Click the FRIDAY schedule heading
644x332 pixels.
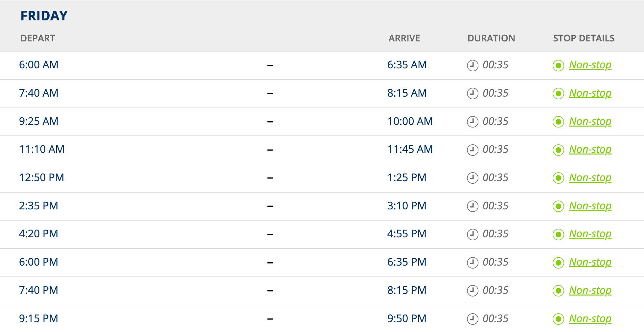[x=44, y=16]
